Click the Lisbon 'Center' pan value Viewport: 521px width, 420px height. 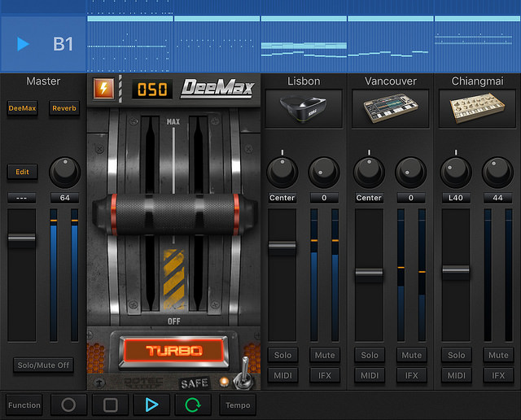(282, 198)
